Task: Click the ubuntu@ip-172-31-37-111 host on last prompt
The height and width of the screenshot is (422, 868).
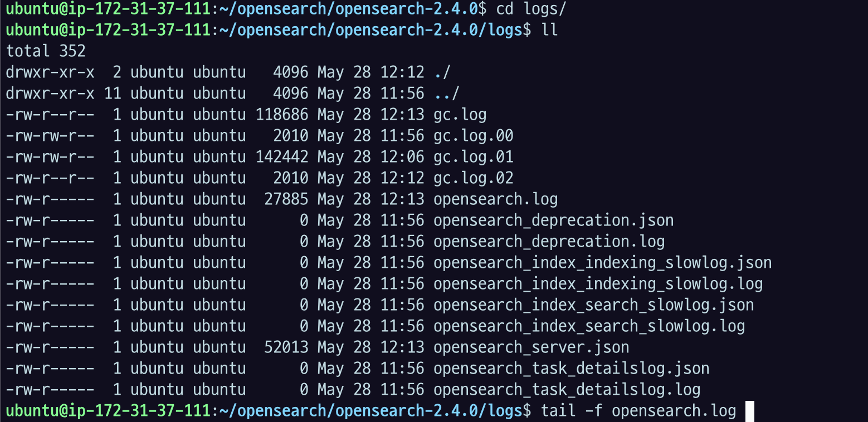Action: point(108,411)
